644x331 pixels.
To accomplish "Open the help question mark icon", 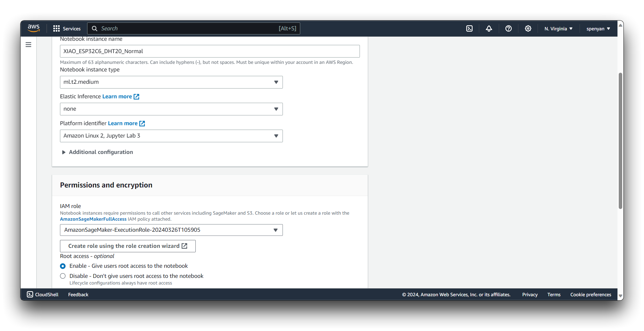I will [x=508, y=28].
